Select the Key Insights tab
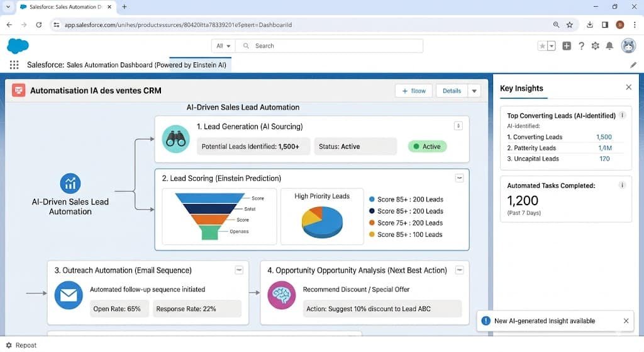The width and height of the screenshot is (644, 352). pyautogui.click(x=521, y=88)
